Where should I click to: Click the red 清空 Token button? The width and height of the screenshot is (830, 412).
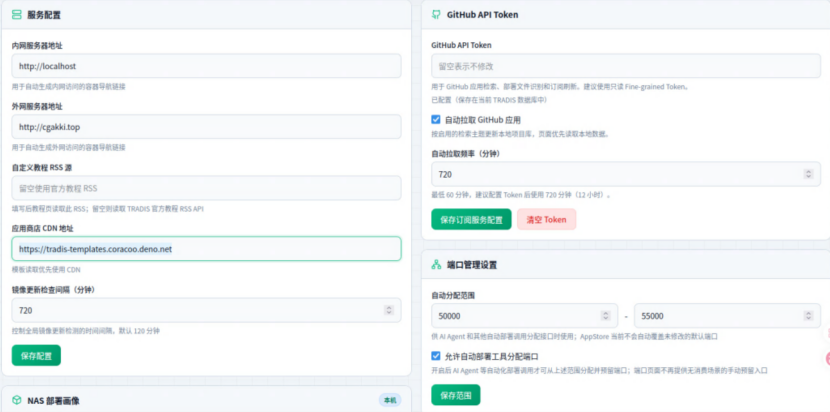546,219
